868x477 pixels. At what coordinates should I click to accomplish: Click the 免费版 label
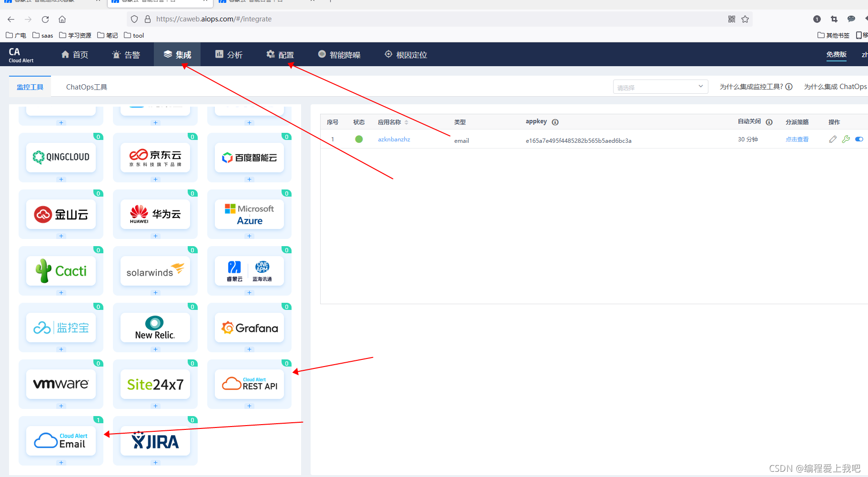(x=836, y=54)
